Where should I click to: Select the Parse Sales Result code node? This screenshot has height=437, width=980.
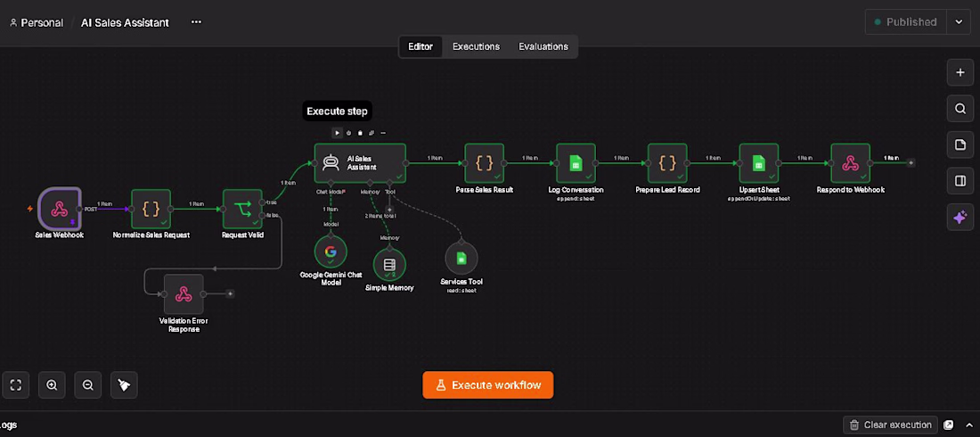[x=485, y=163]
